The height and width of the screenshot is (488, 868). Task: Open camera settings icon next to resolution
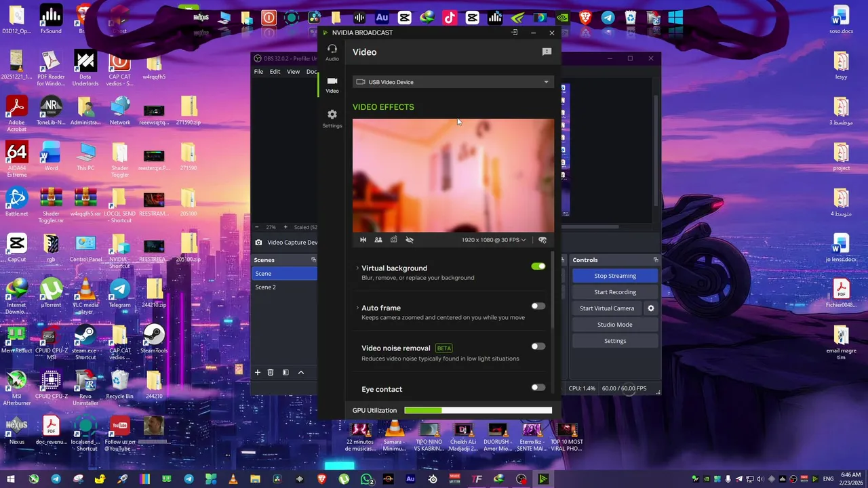[542, 240]
